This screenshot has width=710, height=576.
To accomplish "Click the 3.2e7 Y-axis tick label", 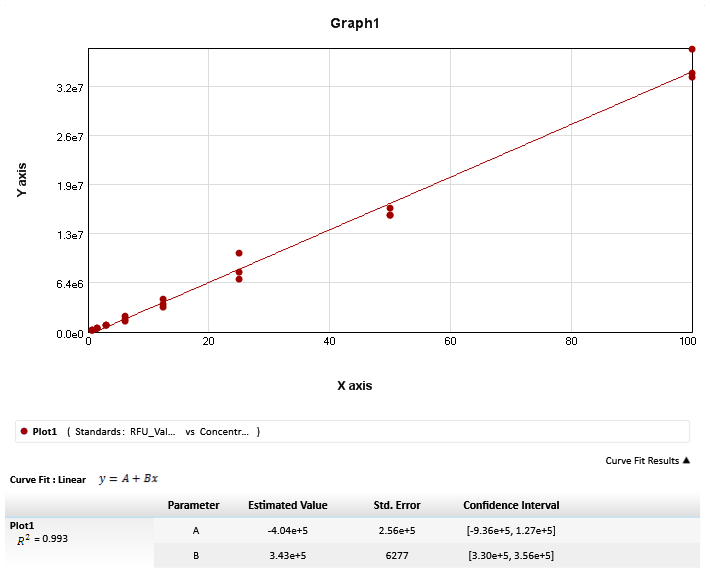I will point(69,89).
